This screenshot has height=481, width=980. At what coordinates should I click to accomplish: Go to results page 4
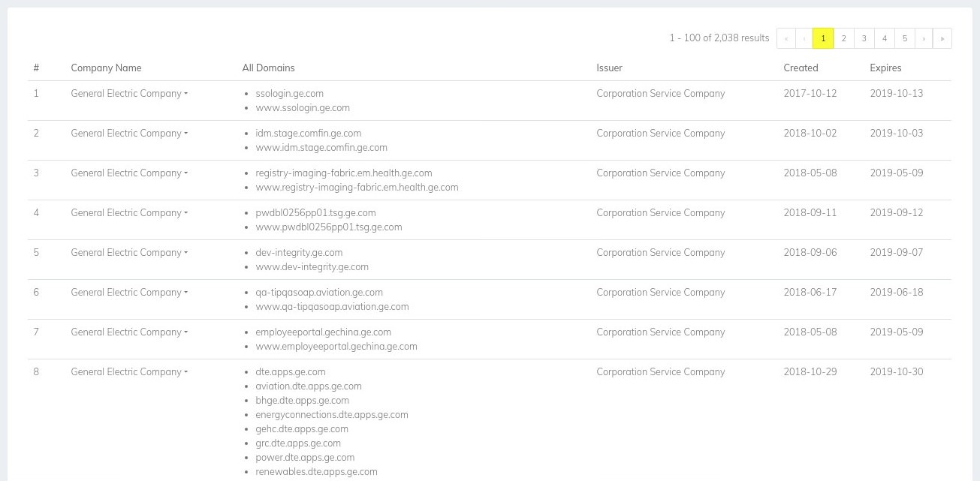[884, 38]
